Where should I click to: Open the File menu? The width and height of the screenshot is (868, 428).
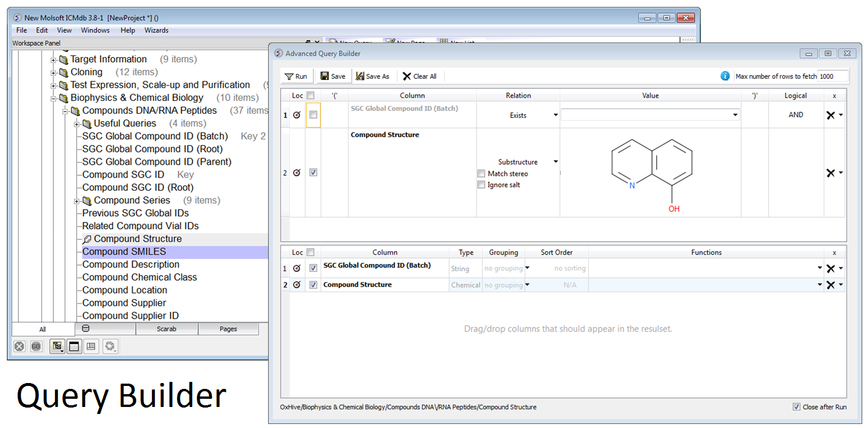click(x=22, y=30)
